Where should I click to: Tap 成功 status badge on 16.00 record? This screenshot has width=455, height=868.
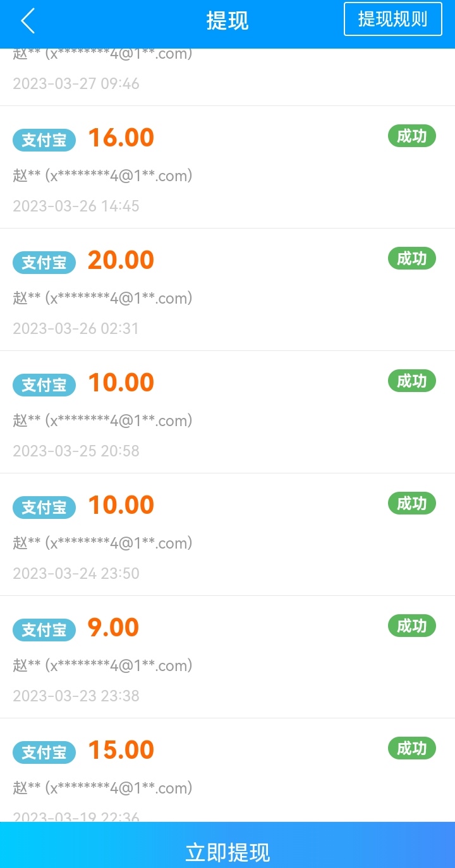click(x=411, y=136)
